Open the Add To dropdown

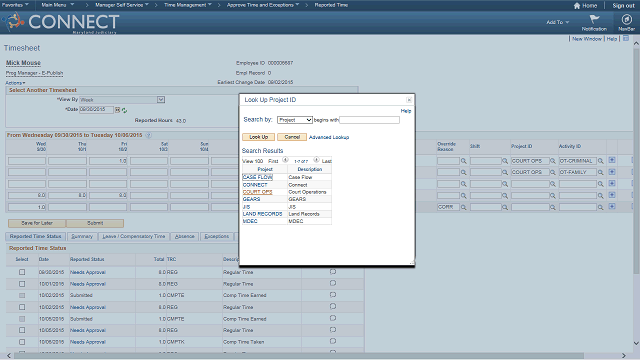(x=558, y=22)
